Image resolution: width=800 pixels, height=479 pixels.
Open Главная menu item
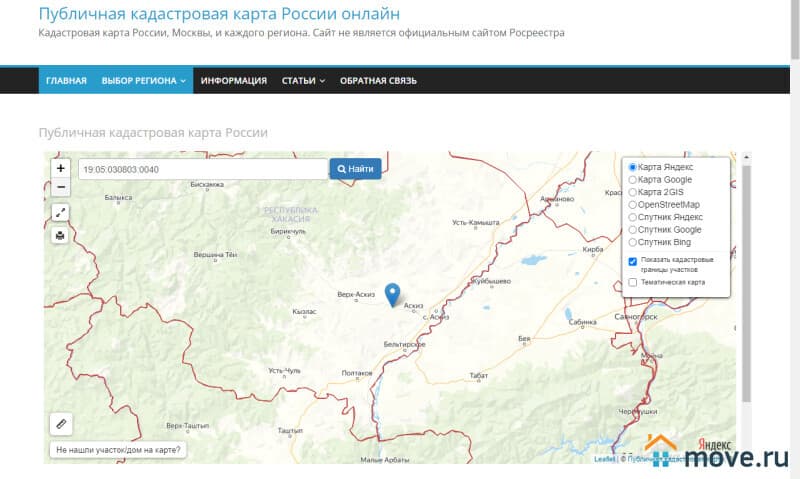tap(66, 81)
